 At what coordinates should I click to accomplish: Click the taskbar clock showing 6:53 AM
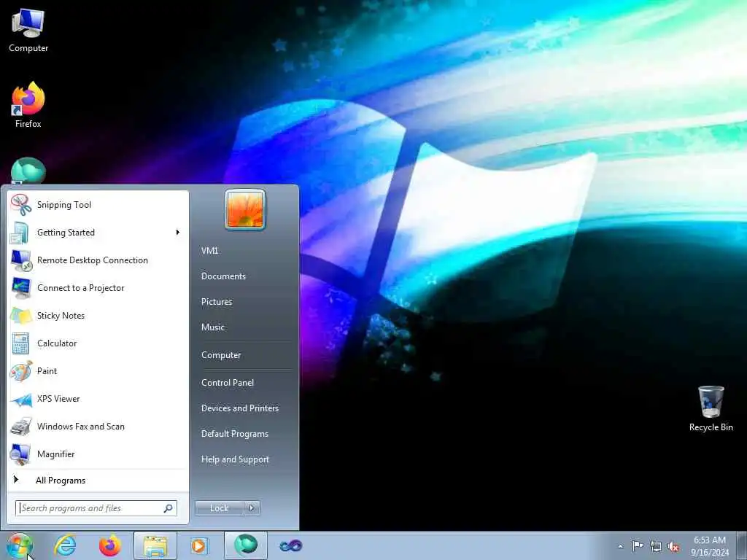(710, 546)
